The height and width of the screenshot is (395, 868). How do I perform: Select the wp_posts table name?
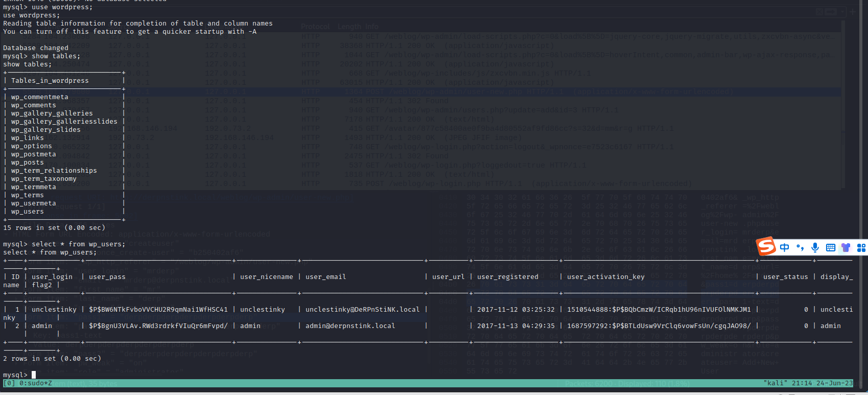point(28,162)
